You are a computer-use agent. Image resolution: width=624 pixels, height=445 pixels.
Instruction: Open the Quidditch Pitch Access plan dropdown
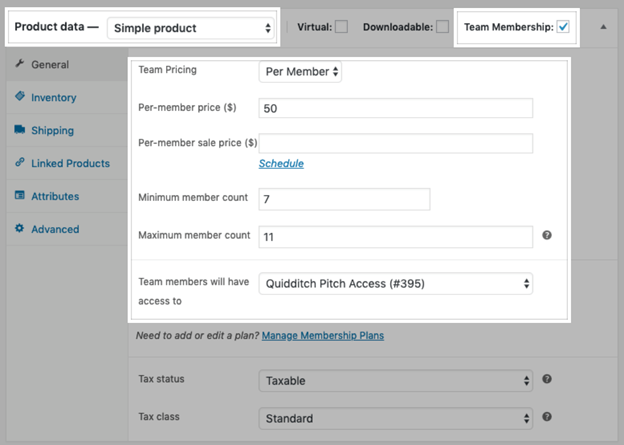pos(396,283)
